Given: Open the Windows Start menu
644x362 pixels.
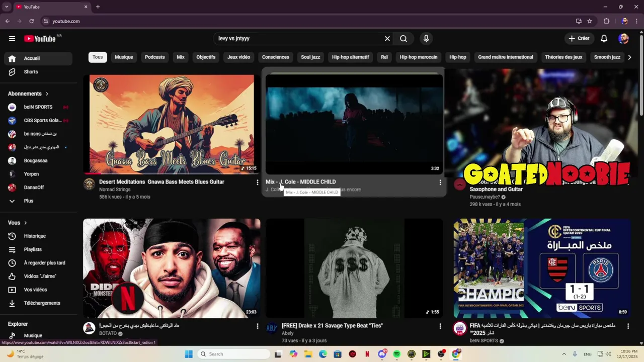Looking at the screenshot, I should click(189, 354).
